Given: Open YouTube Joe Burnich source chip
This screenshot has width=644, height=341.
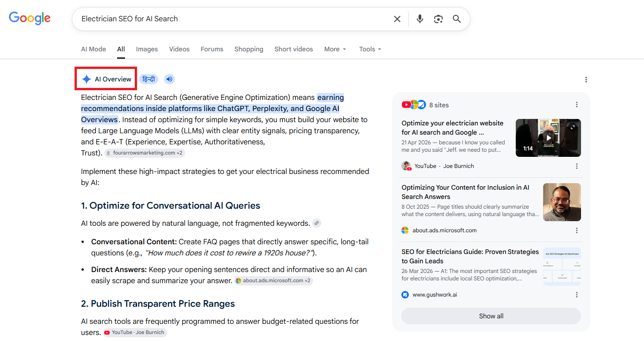Looking at the screenshot, I should tap(135, 332).
